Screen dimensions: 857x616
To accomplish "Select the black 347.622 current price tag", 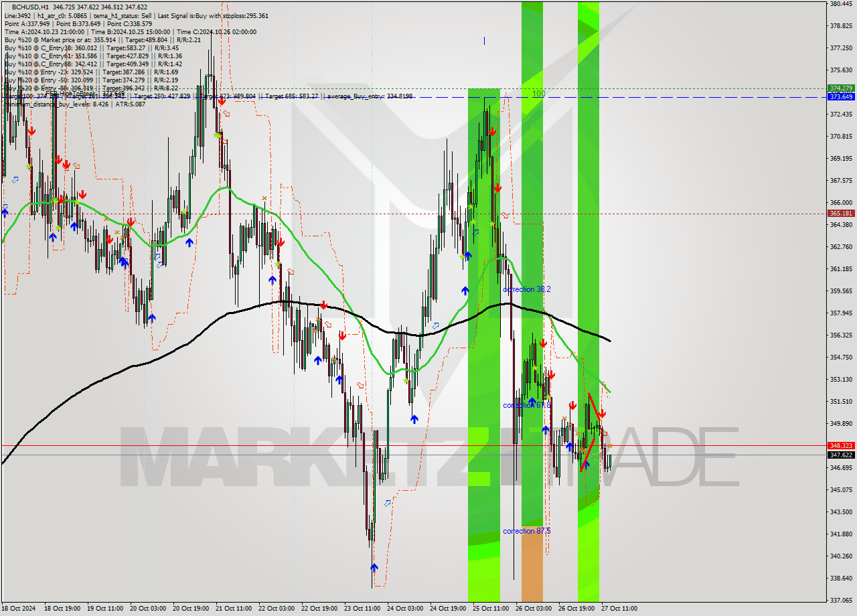I will click(x=841, y=455).
